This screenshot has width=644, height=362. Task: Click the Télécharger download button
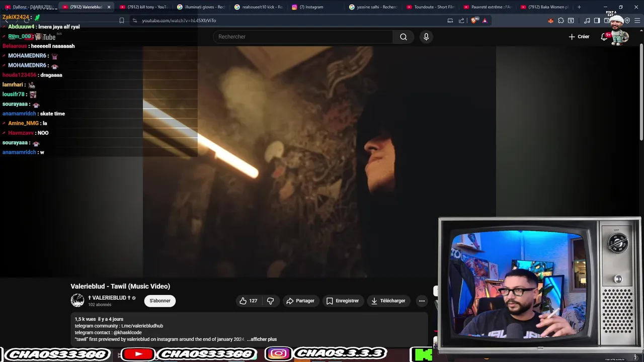click(388, 301)
